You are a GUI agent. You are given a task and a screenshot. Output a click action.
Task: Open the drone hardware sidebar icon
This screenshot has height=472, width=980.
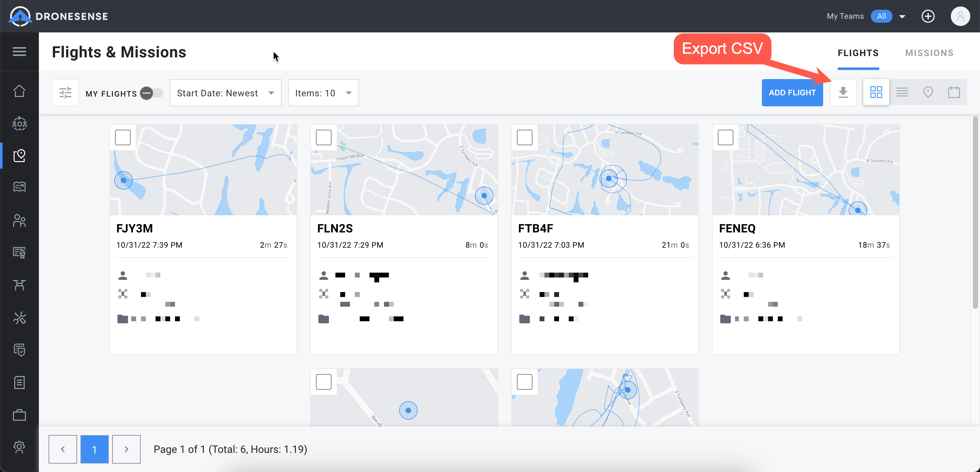click(x=19, y=285)
